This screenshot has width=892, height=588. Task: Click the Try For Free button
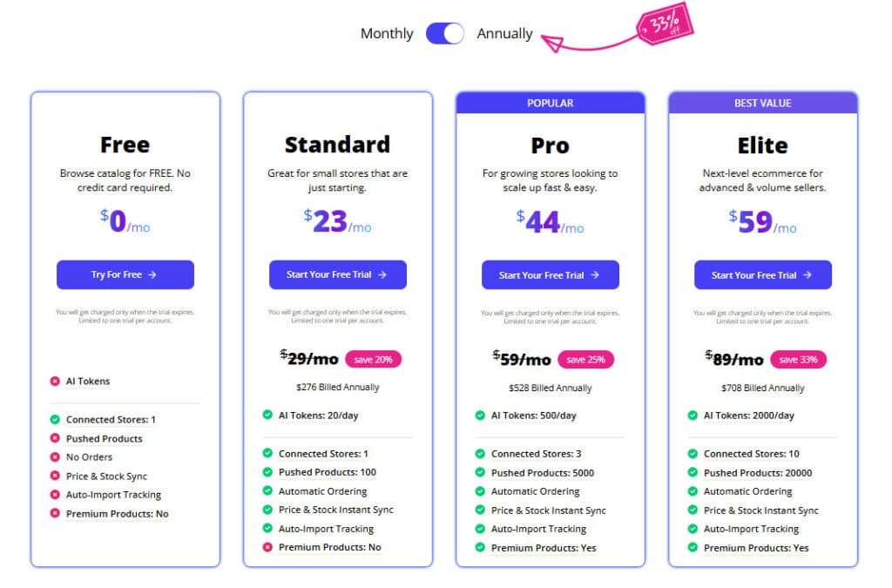click(125, 274)
